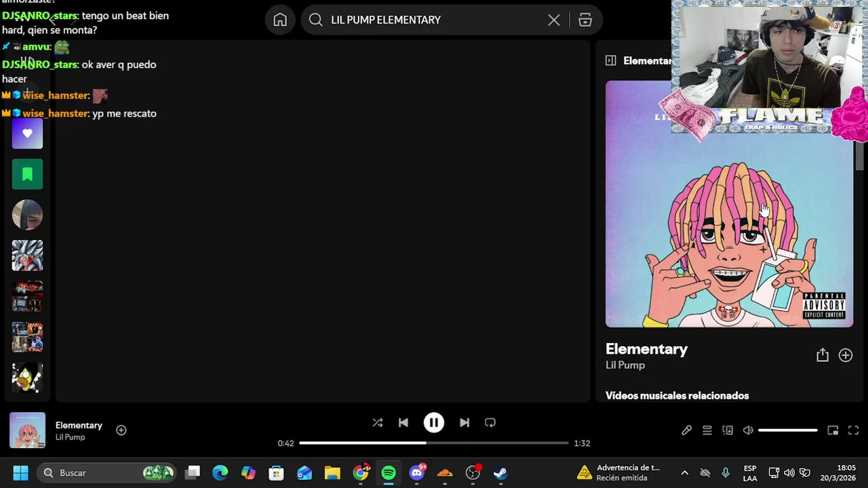Open Discord from taskbar
The image size is (868, 488).
pyautogui.click(x=417, y=473)
